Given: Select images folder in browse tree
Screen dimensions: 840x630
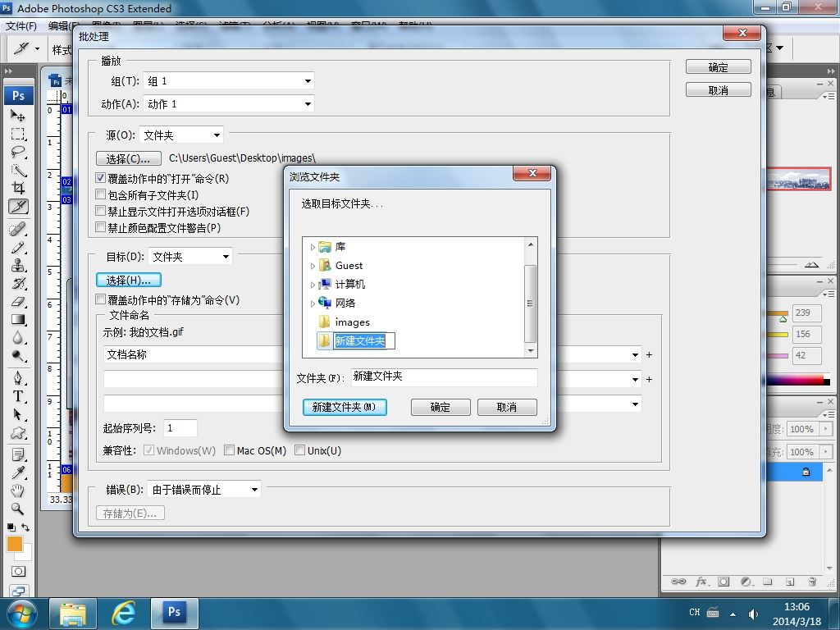Looking at the screenshot, I should coord(352,322).
